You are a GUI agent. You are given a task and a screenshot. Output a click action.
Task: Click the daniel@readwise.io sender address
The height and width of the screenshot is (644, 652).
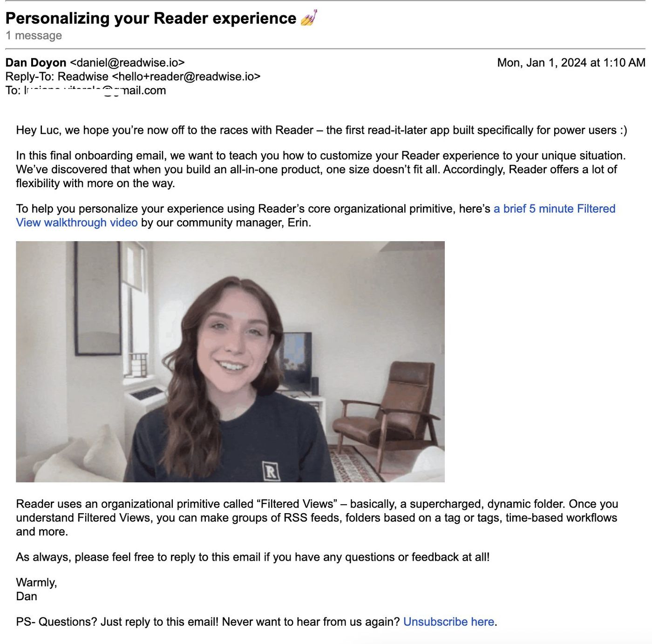coord(127,62)
